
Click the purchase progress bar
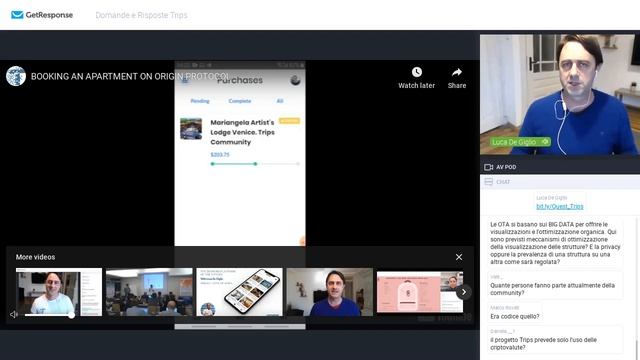coord(255,164)
